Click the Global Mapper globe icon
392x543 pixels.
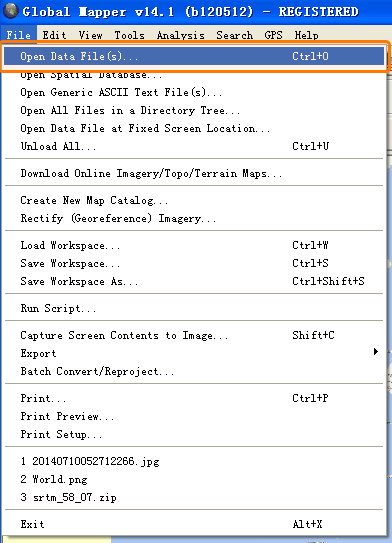(x=10, y=11)
